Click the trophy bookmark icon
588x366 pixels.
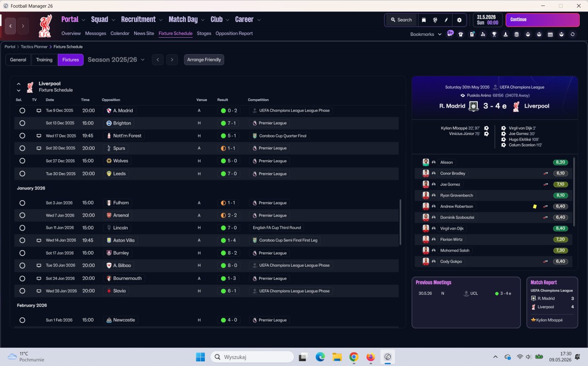coord(494,34)
